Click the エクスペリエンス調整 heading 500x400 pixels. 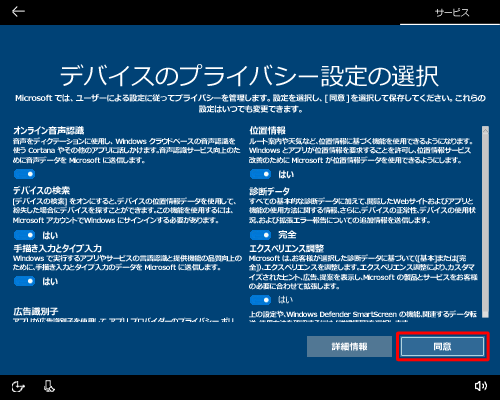287,248
